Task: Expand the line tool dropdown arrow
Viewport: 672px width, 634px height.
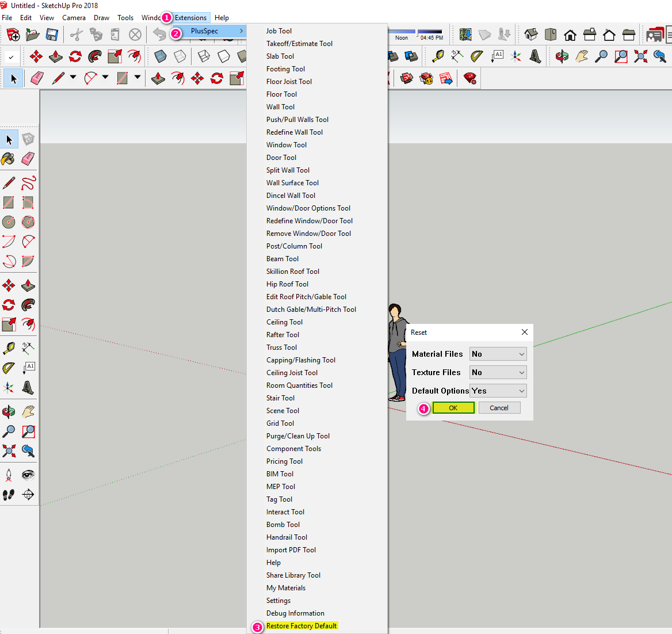Action: click(73, 78)
